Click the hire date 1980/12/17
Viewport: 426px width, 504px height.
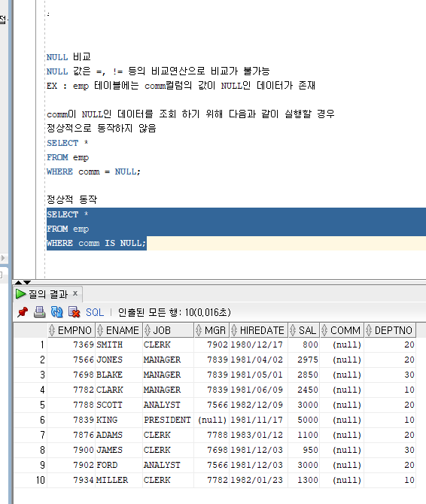point(258,345)
